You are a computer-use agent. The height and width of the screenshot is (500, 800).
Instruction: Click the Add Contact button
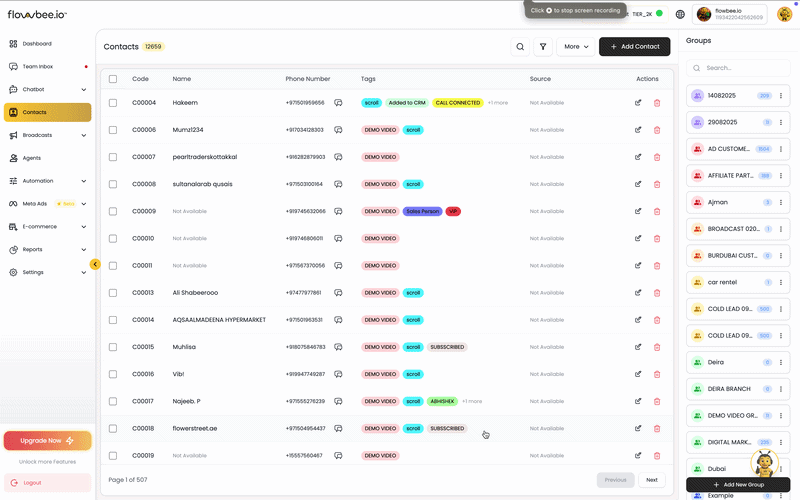tap(634, 47)
